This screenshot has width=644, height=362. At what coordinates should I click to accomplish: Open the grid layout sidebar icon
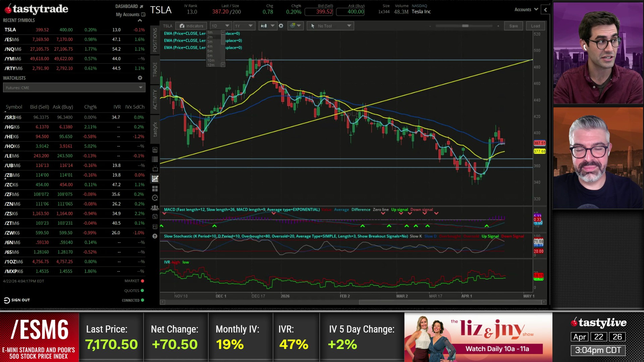155,189
